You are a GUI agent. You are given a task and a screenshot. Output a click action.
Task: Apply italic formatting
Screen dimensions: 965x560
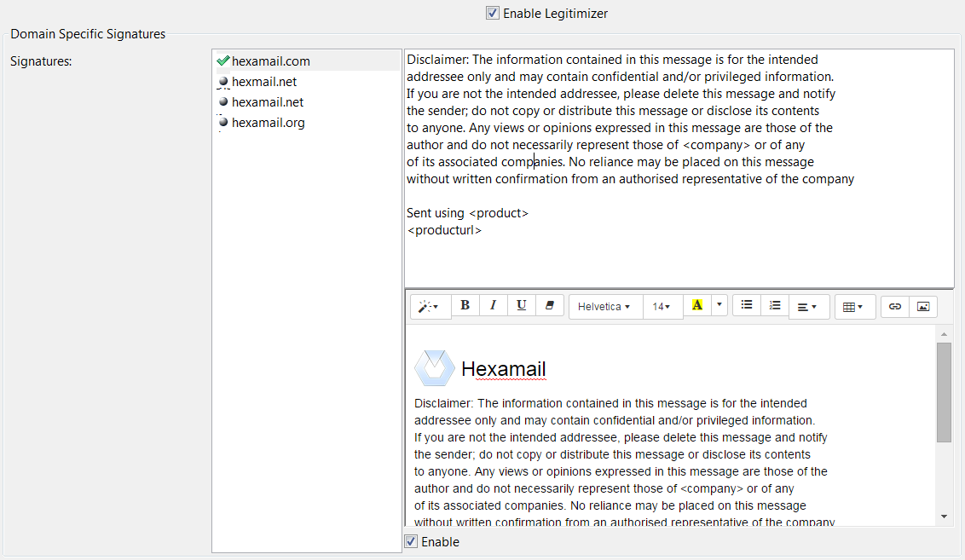tap(494, 304)
